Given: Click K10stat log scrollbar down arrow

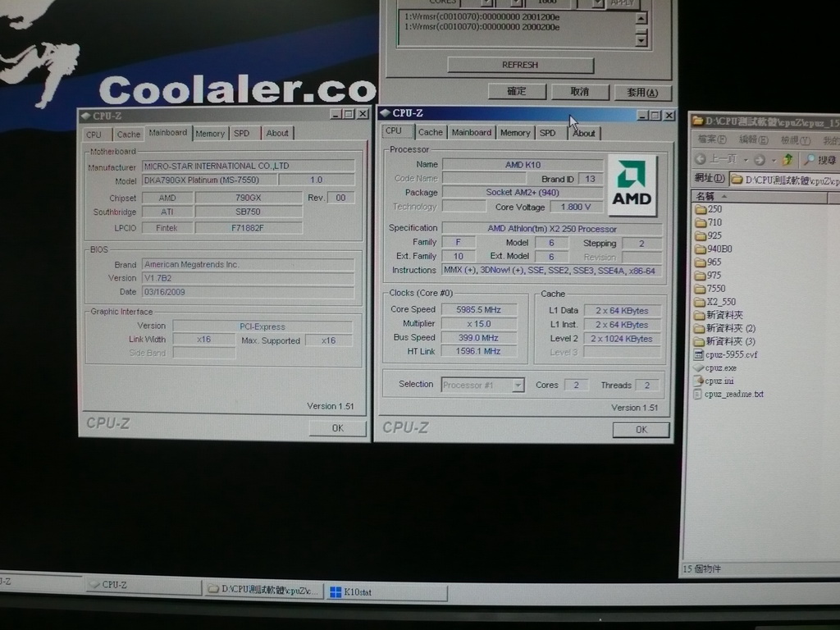Looking at the screenshot, I should pos(641,39).
